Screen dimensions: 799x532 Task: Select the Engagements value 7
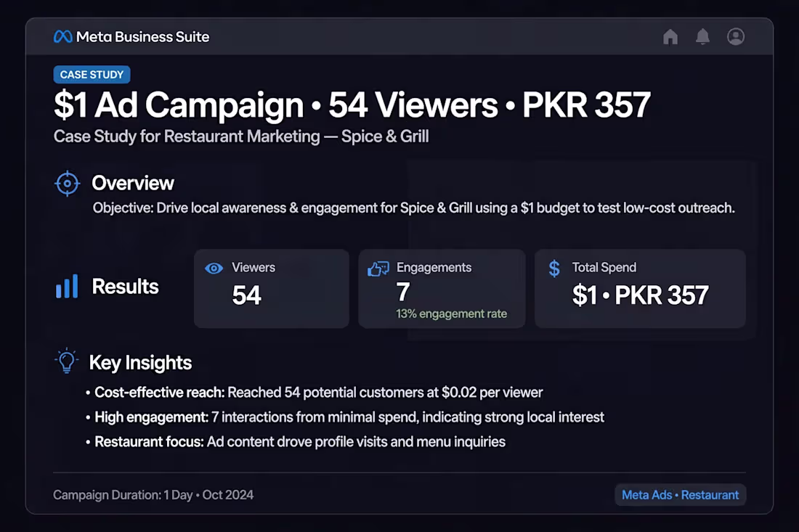tap(403, 292)
